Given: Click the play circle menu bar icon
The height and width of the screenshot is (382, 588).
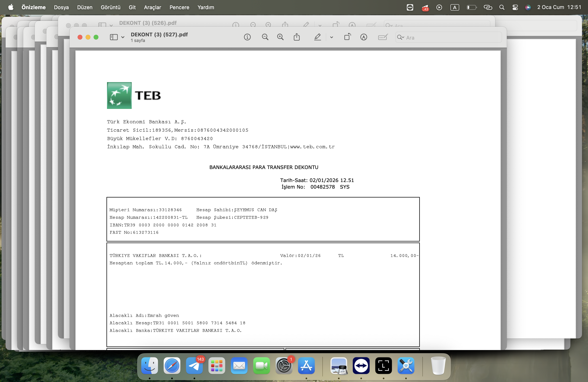Looking at the screenshot, I should tap(439, 7).
